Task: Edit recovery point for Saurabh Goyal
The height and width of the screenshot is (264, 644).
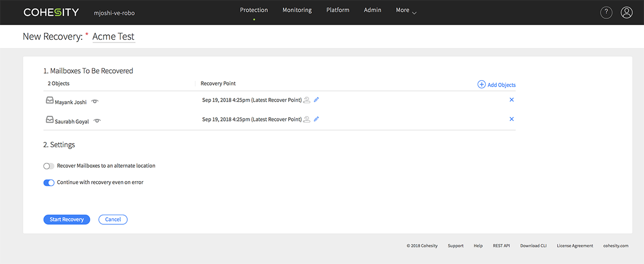Action: coord(317,119)
